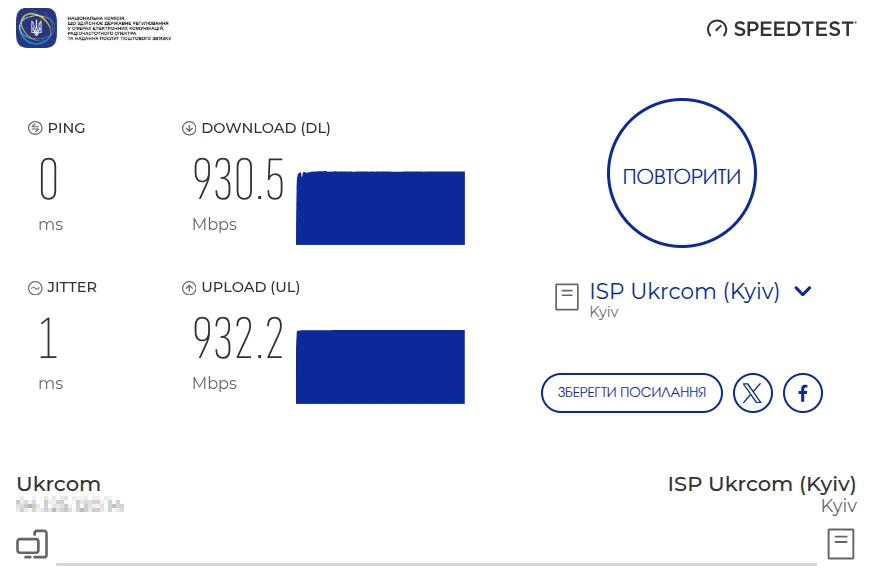Screen dimensions: 883x586
Task: Click the ЗБЕРЕГТИ ПОСИЛАННЯ button
Action: pos(632,393)
